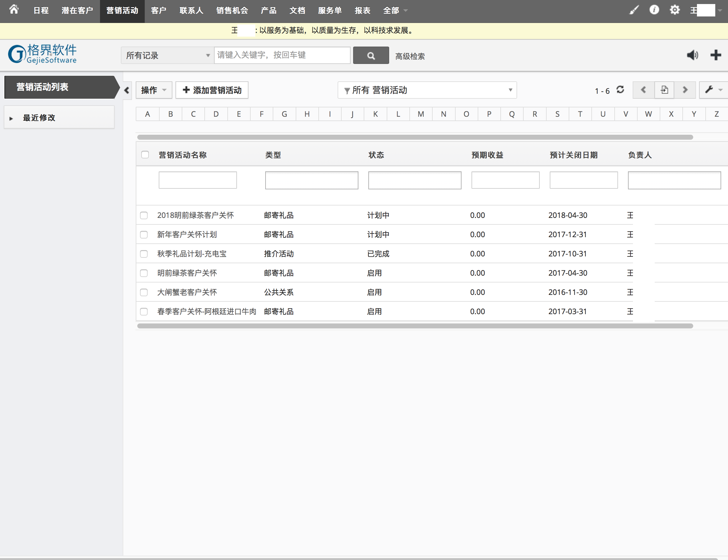Screen dimensions: 728x560
Task: Open the info icon in the top bar
Action: coord(654,10)
